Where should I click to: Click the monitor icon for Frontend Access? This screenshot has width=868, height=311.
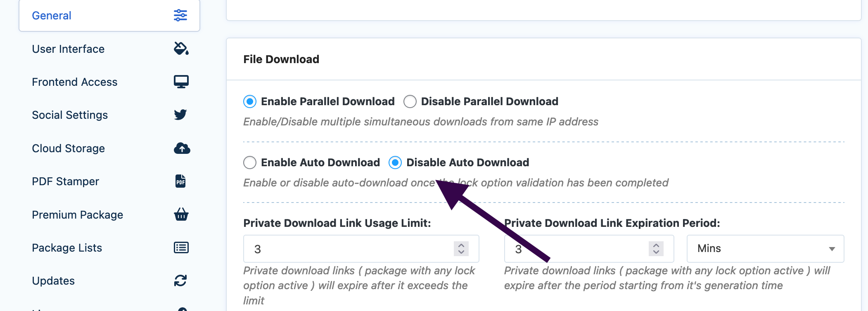coord(181,82)
